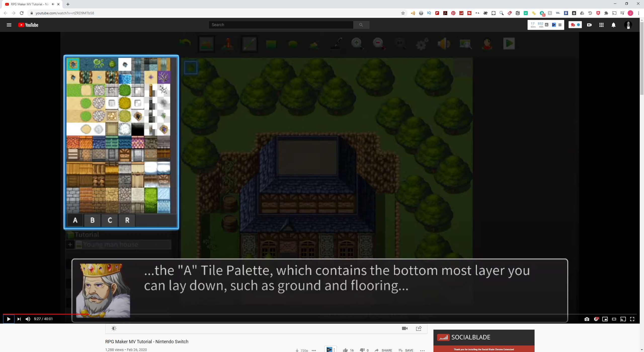Open the YouTube apps grid
This screenshot has height=352, width=644.
601,25
